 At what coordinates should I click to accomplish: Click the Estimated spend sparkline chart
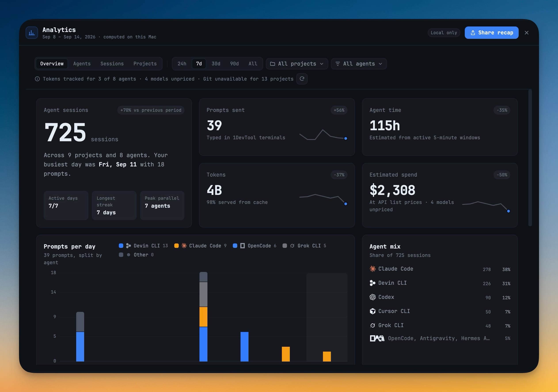tap(486, 207)
